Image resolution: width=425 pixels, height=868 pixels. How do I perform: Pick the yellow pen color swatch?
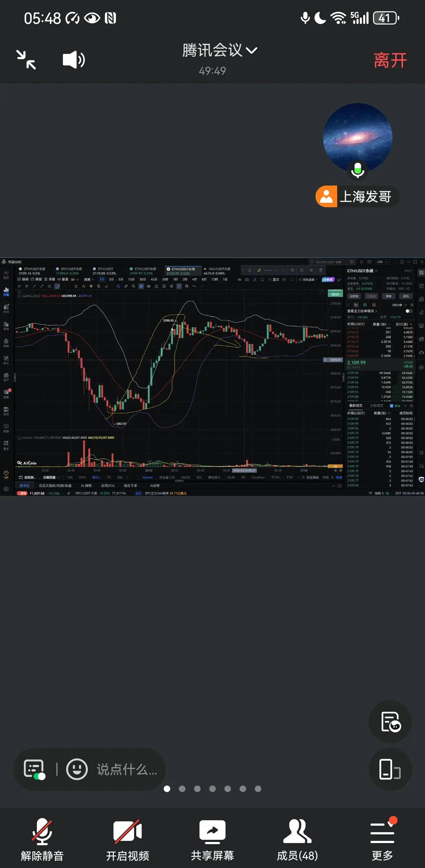click(x=259, y=270)
